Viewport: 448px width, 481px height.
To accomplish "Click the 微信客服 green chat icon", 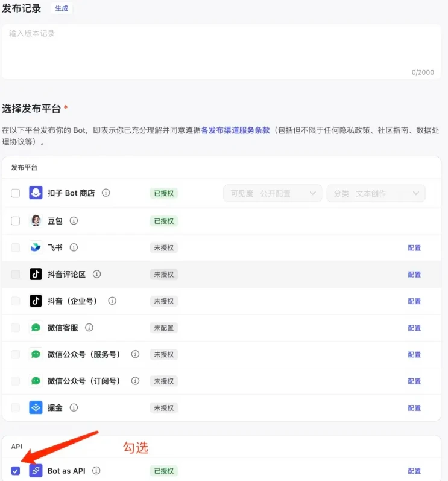I will [x=36, y=328].
